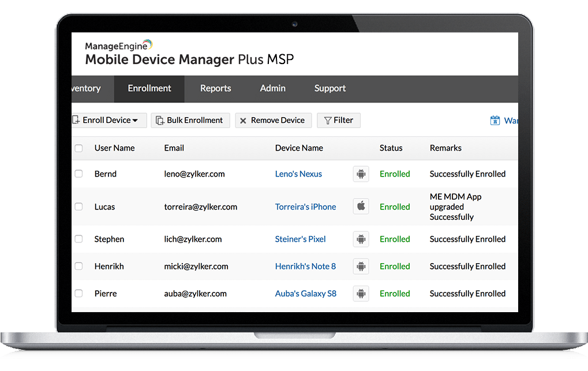Click the Android icon in Henrikh's row

pos(361,267)
